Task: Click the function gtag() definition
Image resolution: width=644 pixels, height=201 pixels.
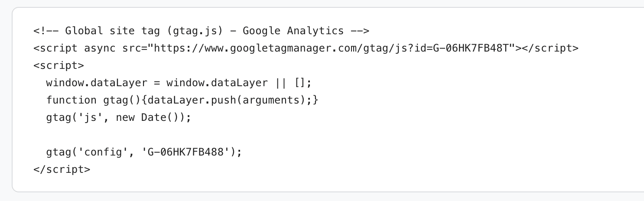Action: point(182,100)
